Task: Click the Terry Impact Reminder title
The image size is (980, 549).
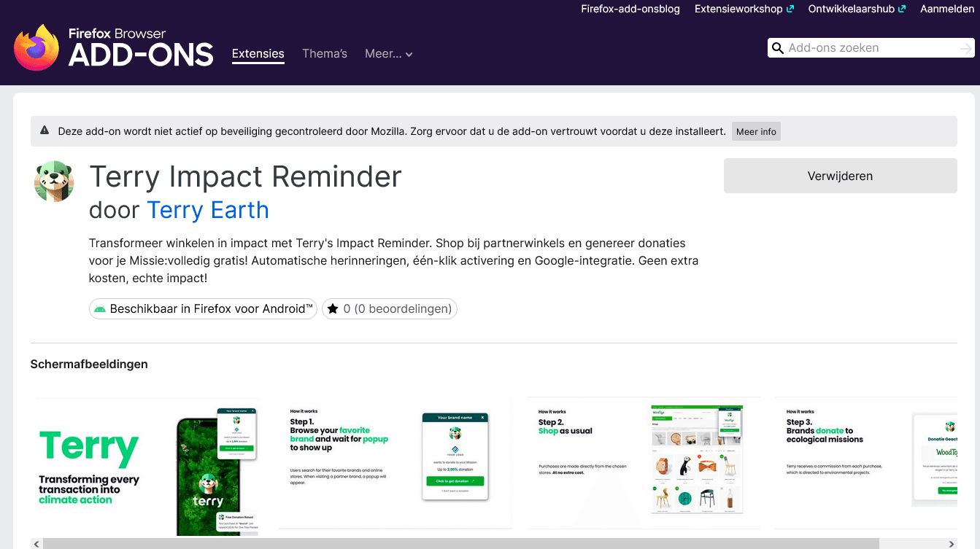Action: tap(245, 177)
